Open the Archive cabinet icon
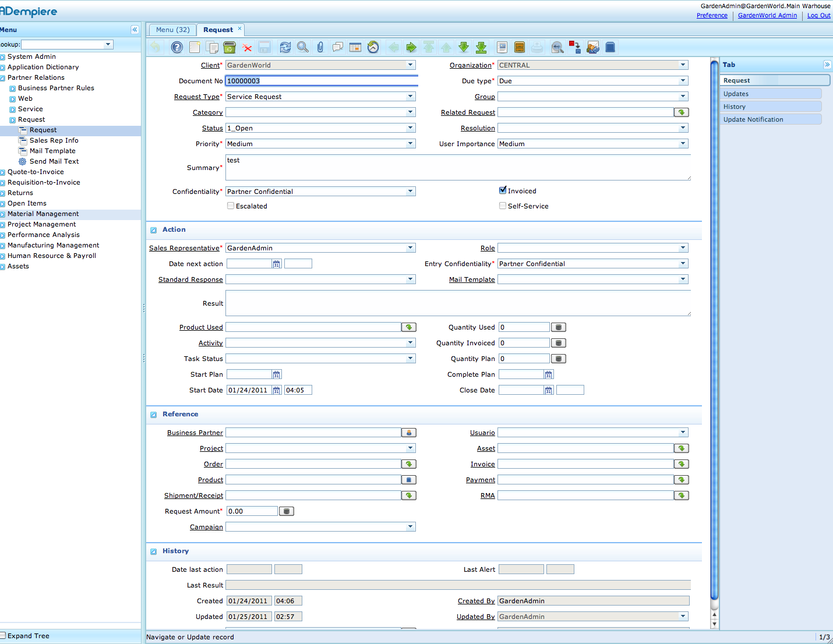833x644 pixels. click(520, 47)
